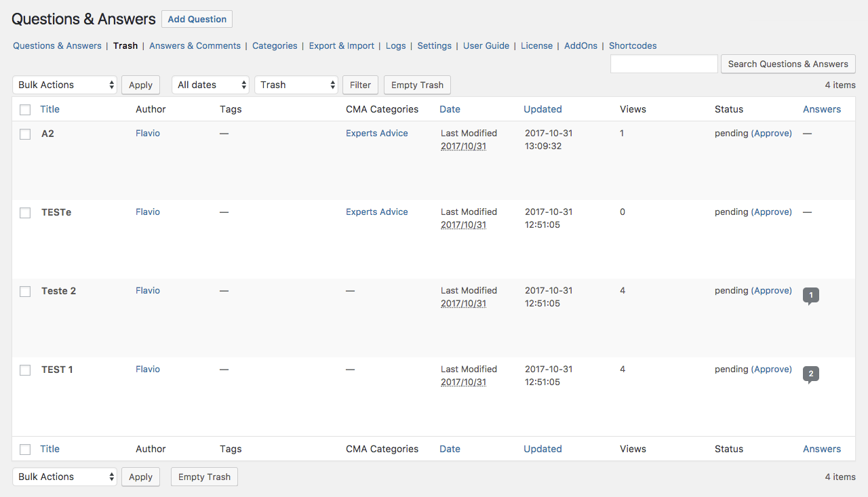Approve the pending question A2
Viewport: 868px width, 497px height.
[772, 134]
